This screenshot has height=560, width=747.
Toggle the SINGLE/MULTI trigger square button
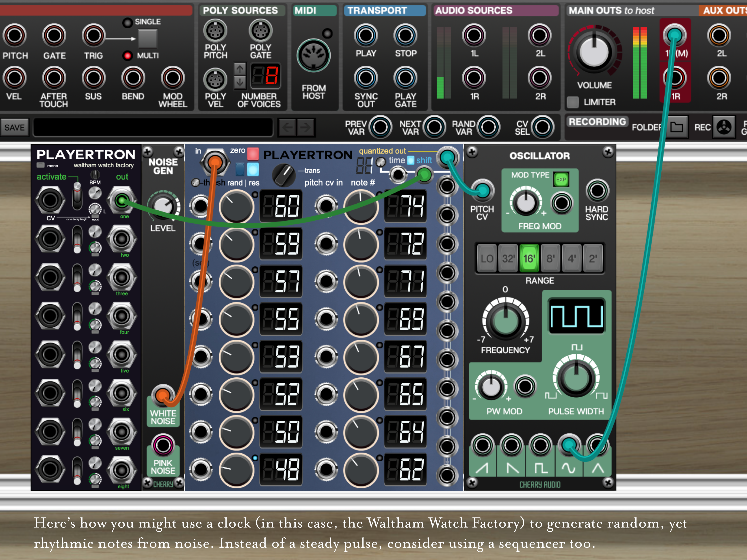pyautogui.click(x=147, y=39)
